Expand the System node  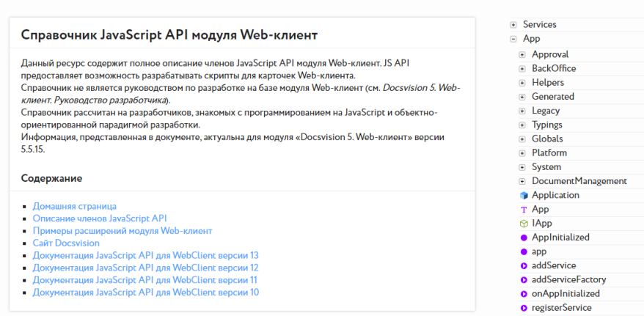click(522, 167)
